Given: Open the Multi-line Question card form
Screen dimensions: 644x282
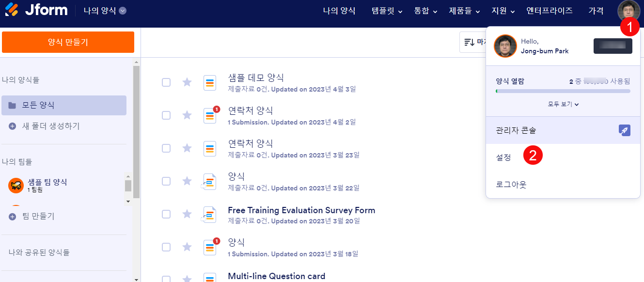Looking at the screenshot, I should coord(277,276).
